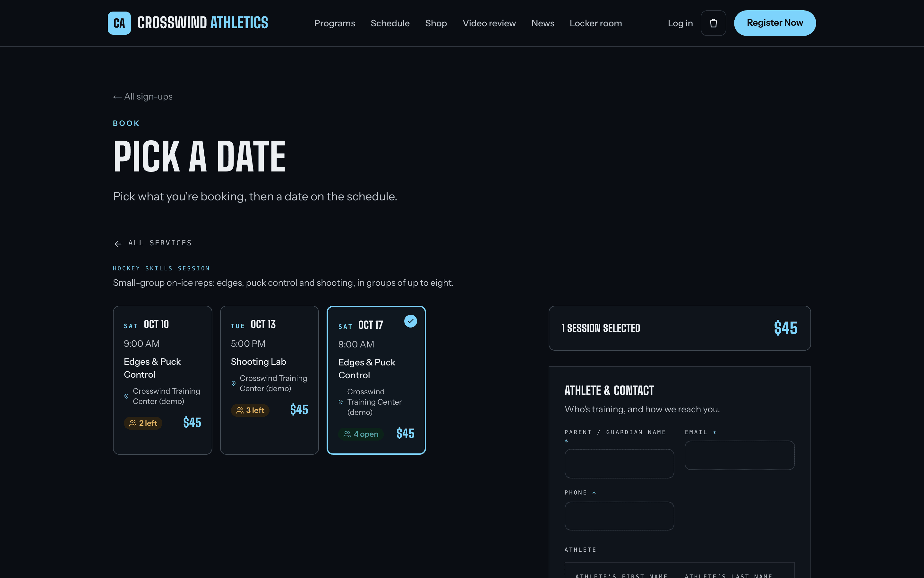Click the checkmark badge on Oct 17 card

410,321
